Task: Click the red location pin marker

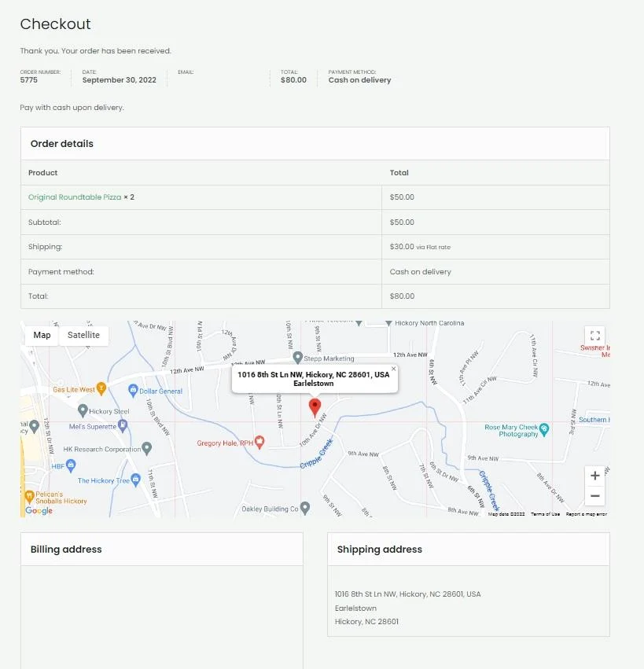Action: click(315, 407)
